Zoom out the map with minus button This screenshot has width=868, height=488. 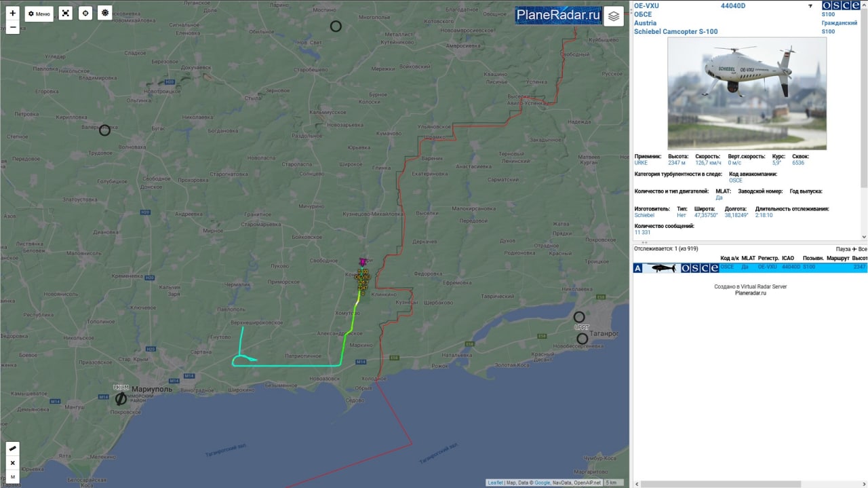12,28
